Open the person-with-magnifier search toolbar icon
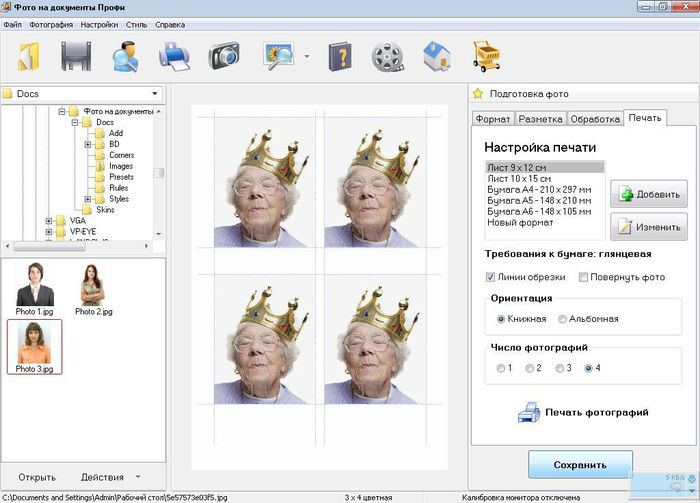700x503 pixels. [125, 56]
